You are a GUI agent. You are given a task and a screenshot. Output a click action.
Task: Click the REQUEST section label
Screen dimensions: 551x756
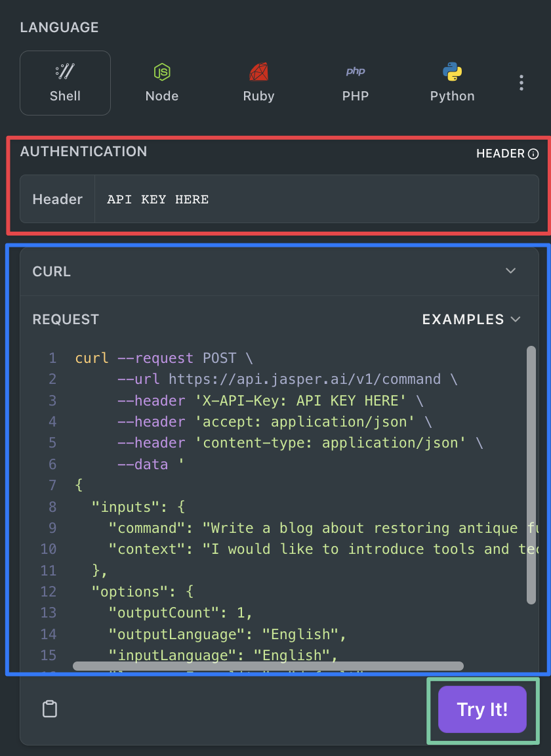pyautogui.click(x=66, y=319)
